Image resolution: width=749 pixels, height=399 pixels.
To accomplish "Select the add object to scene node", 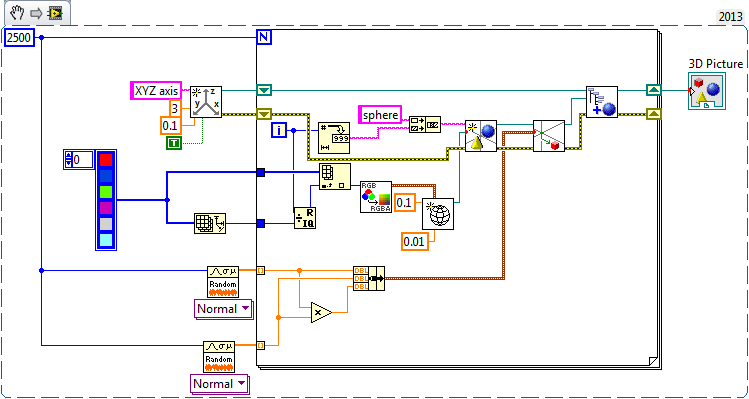I will [602, 102].
